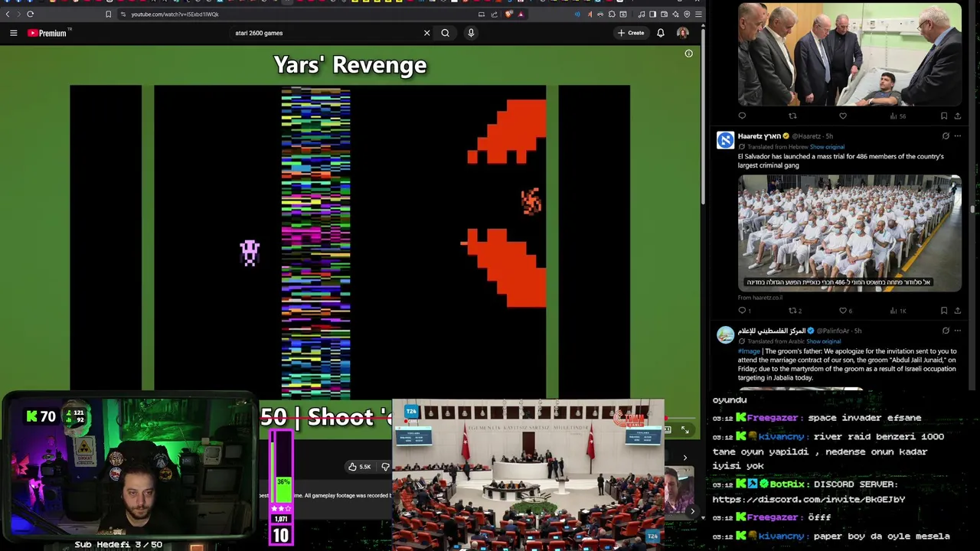Share the top hospital photo tweet
The image size is (980, 551).
tap(957, 116)
